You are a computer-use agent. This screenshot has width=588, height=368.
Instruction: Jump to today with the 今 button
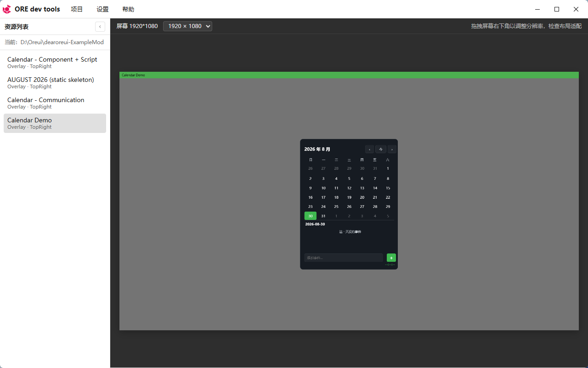(x=381, y=149)
